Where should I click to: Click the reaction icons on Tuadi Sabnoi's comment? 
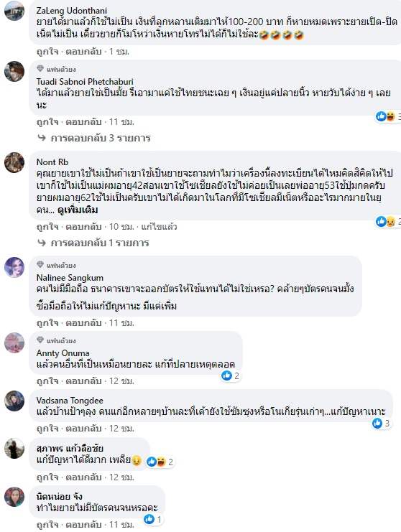click(x=386, y=116)
